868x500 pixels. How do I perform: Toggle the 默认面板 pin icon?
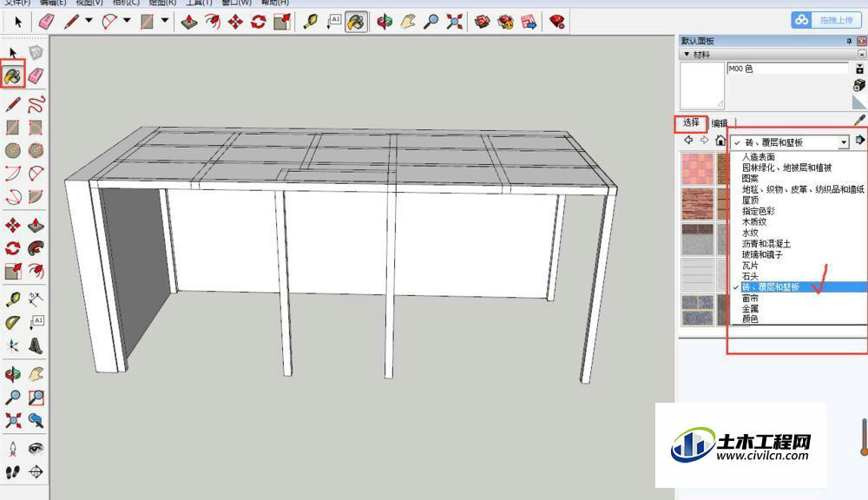click(849, 41)
